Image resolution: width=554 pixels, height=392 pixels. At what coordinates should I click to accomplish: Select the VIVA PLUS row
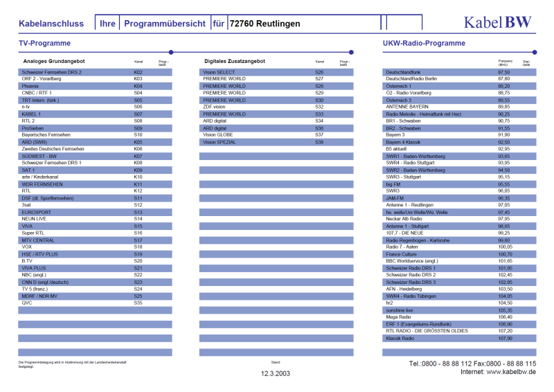[95, 268]
